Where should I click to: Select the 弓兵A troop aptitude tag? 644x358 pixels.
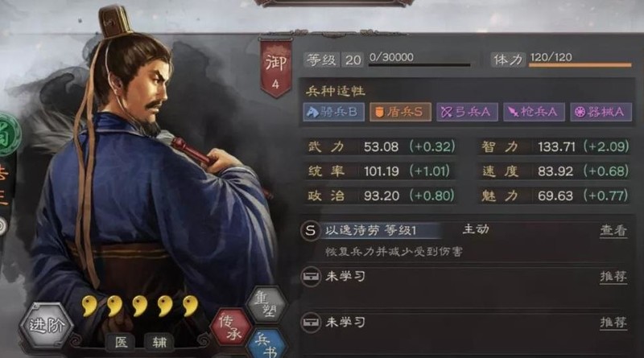(x=467, y=112)
